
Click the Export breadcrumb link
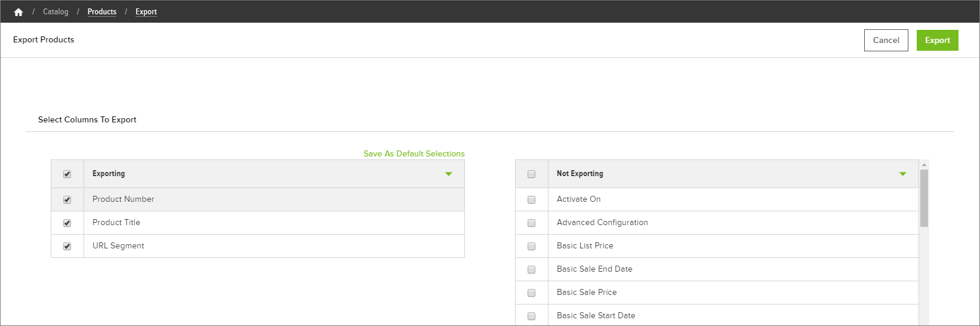(146, 12)
